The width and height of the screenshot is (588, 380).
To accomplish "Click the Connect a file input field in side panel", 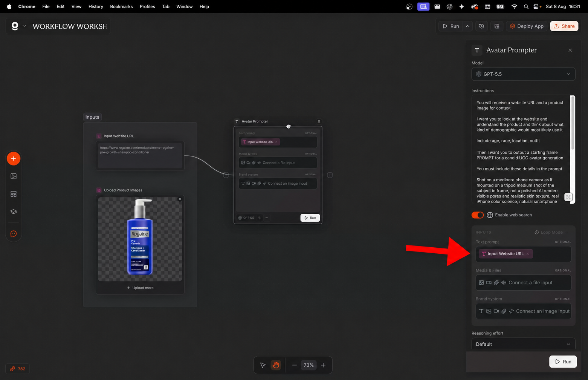I will (x=523, y=283).
